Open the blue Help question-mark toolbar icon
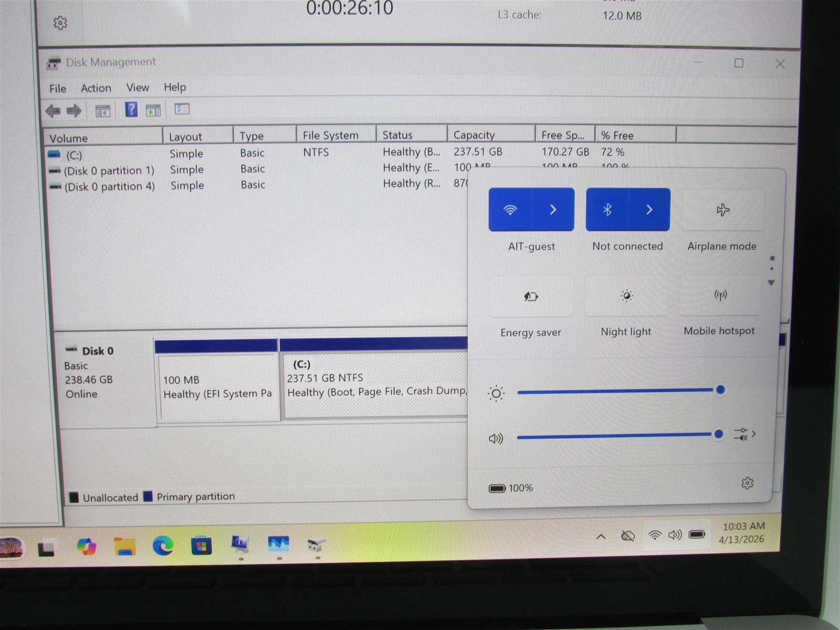This screenshot has height=630, width=840. (131, 110)
